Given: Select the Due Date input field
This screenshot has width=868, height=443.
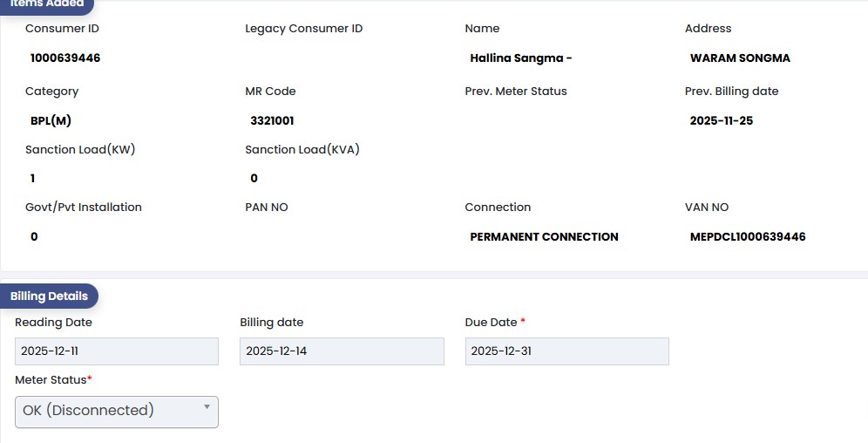Looking at the screenshot, I should [x=566, y=351].
